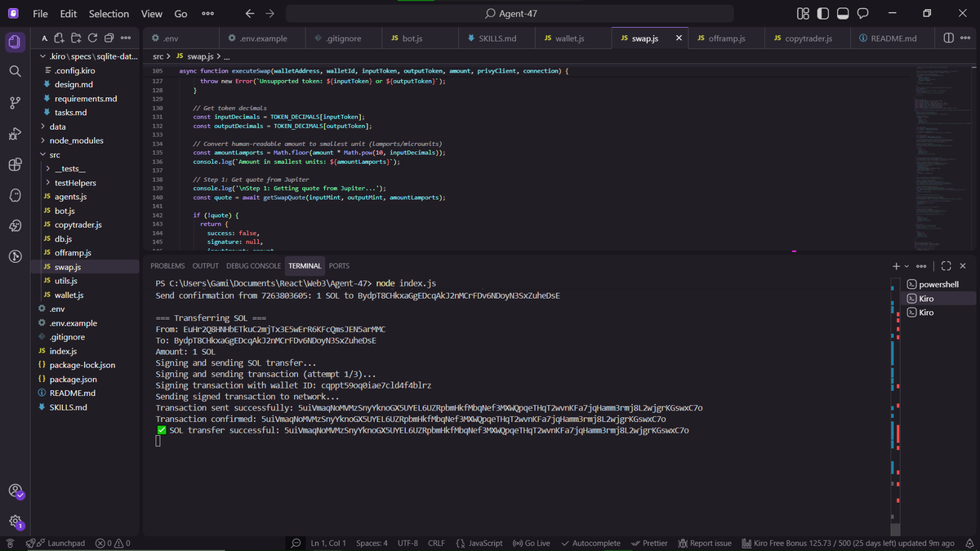This screenshot has height=551, width=980.
Task: Refresh the Explorer file tree
Action: click(x=93, y=38)
